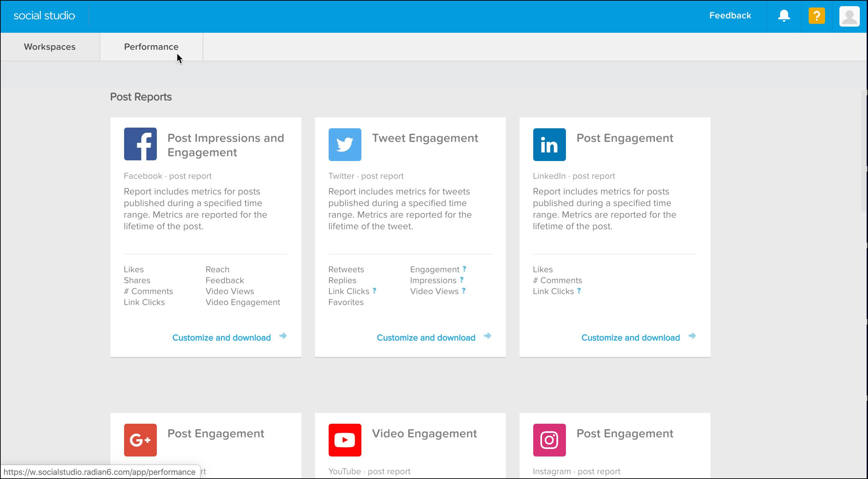The height and width of the screenshot is (479, 868).
Task: Click arrow icon on Facebook report card
Action: coord(283,336)
